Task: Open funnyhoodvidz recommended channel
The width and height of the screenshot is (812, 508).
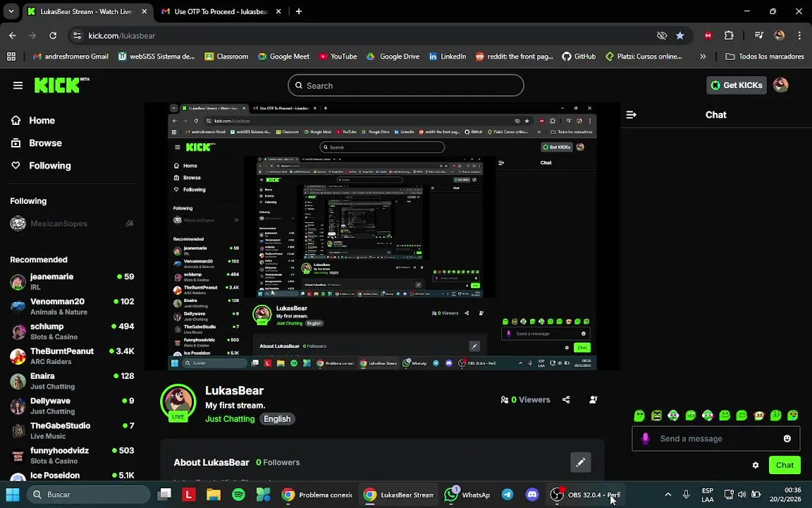Action: click(x=72, y=456)
